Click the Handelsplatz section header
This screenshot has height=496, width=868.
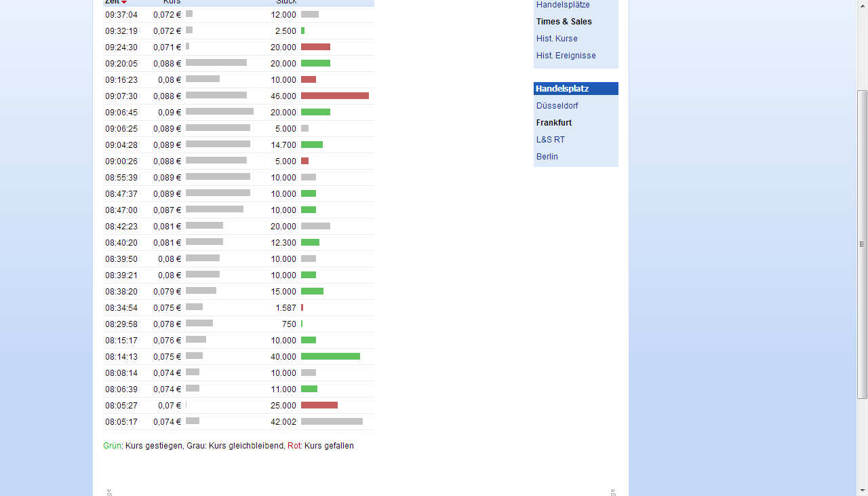click(x=576, y=89)
